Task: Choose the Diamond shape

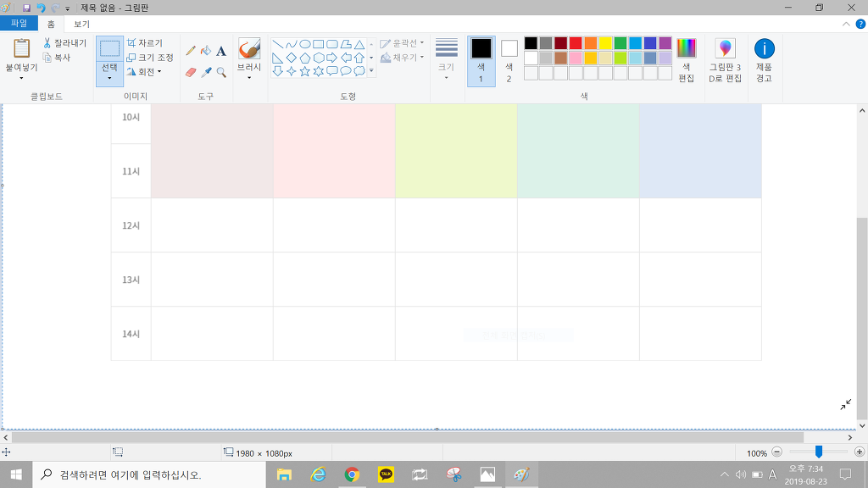Action: click(292, 58)
